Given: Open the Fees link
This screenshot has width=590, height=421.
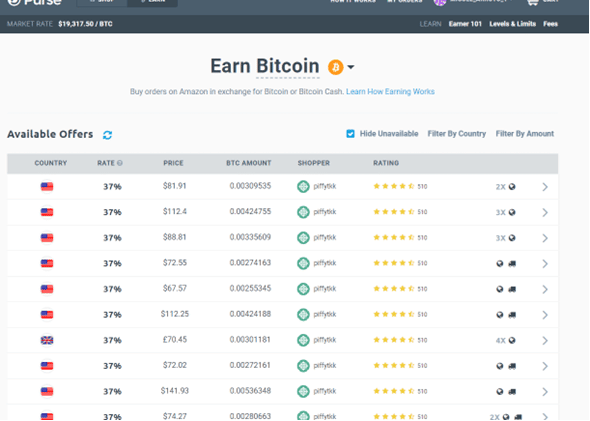Looking at the screenshot, I should pyautogui.click(x=550, y=24).
